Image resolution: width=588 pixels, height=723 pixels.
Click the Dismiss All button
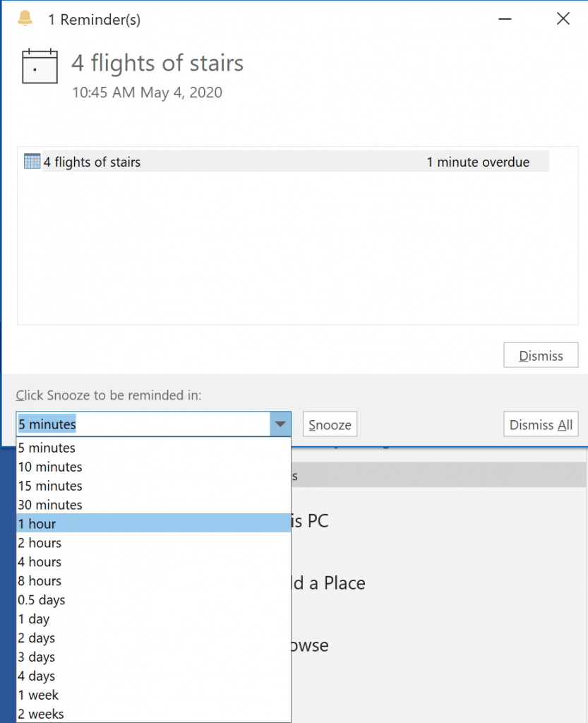(541, 424)
